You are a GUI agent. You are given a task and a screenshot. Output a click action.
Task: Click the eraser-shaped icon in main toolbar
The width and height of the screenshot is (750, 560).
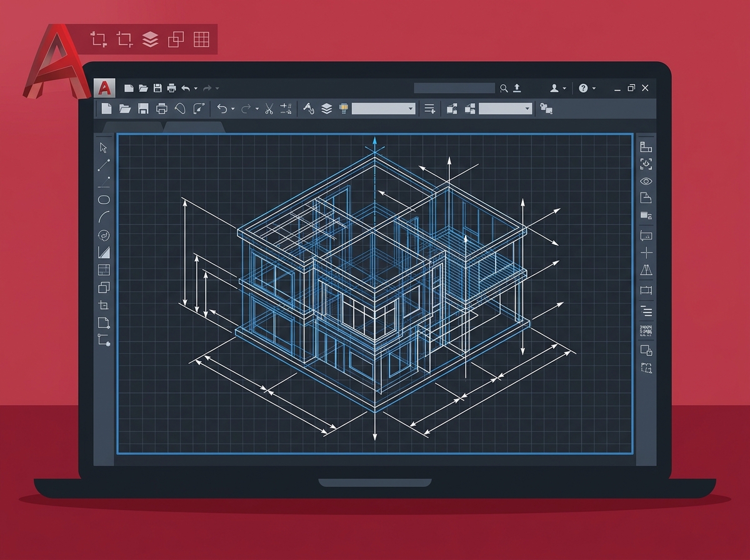pyautogui.click(x=180, y=109)
